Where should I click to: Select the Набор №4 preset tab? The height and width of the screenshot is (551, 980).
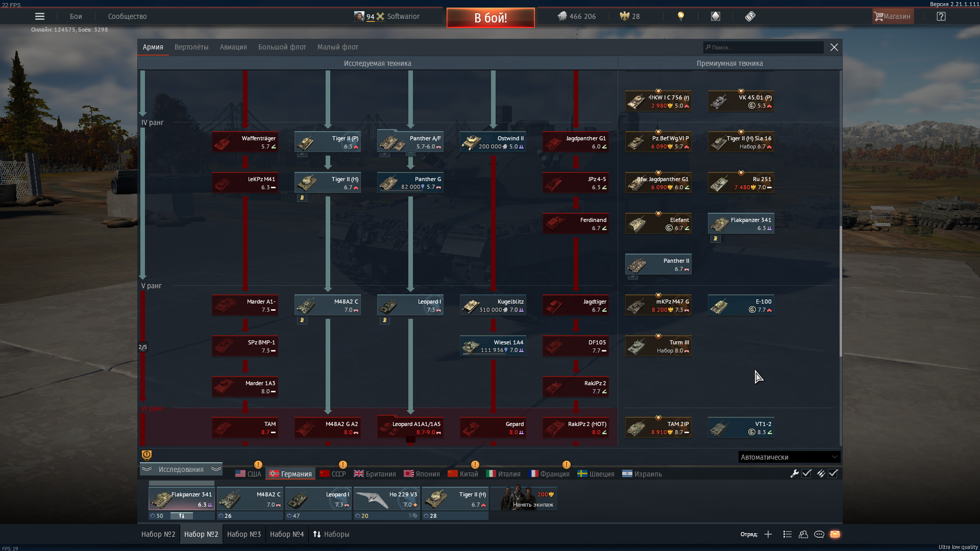coord(287,534)
